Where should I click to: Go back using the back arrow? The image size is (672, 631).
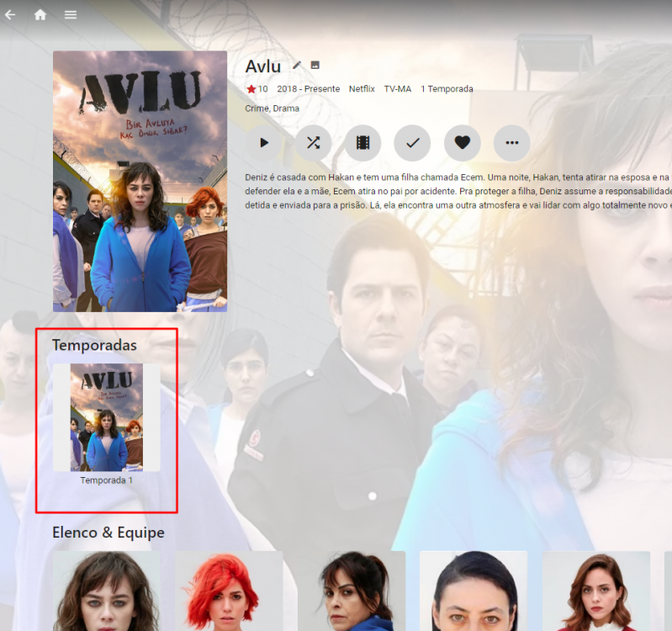[x=10, y=15]
